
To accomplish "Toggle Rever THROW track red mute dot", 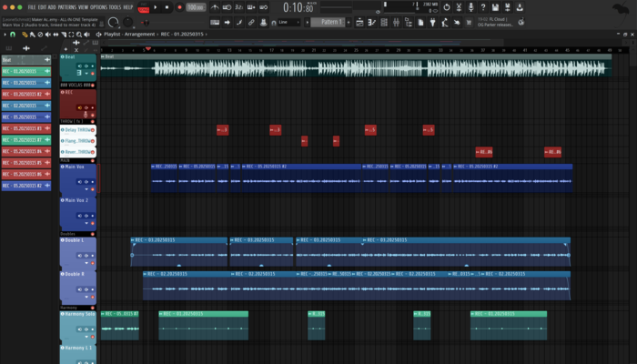I will 93,152.
